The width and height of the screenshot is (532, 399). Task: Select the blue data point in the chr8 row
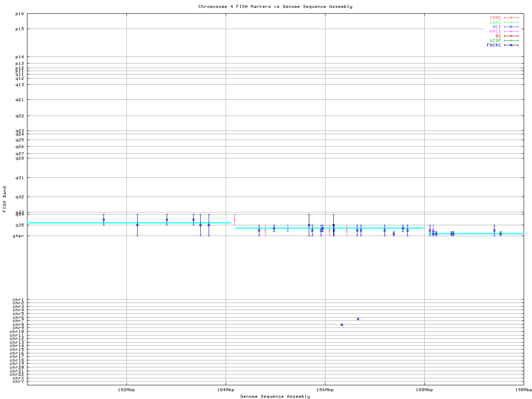(342, 325)
